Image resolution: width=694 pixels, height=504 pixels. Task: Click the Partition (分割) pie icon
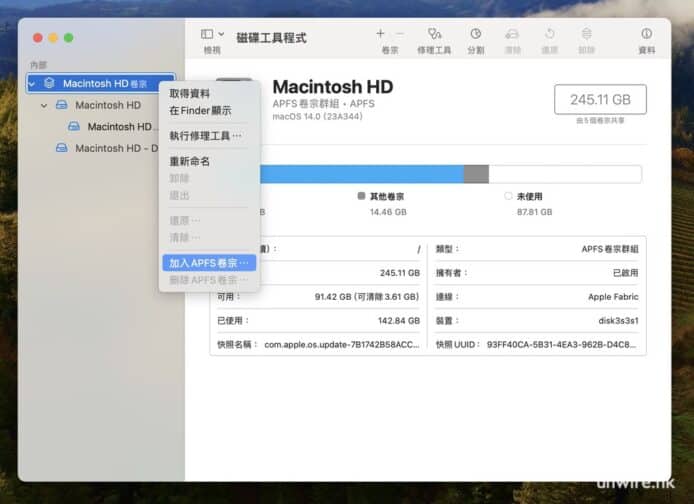[475, 34]
